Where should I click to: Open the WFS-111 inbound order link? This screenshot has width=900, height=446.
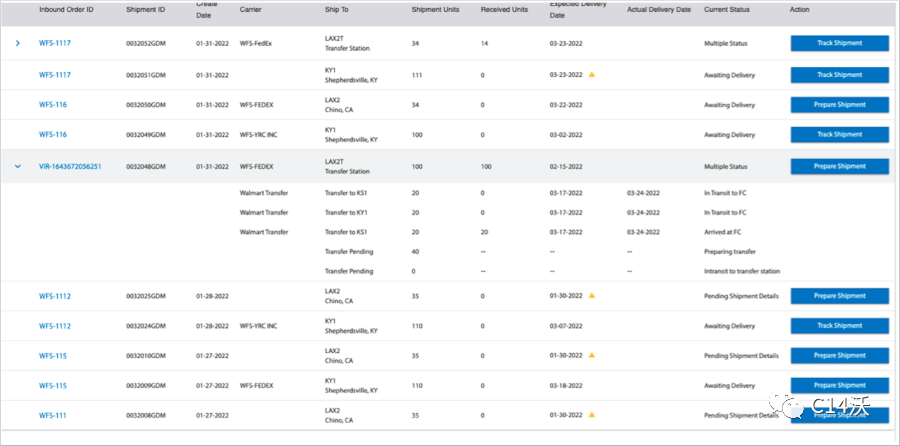pos(53,415)
